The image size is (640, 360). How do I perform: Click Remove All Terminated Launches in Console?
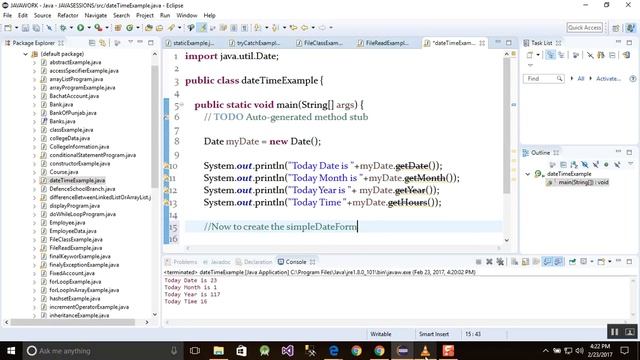(500, 262)
